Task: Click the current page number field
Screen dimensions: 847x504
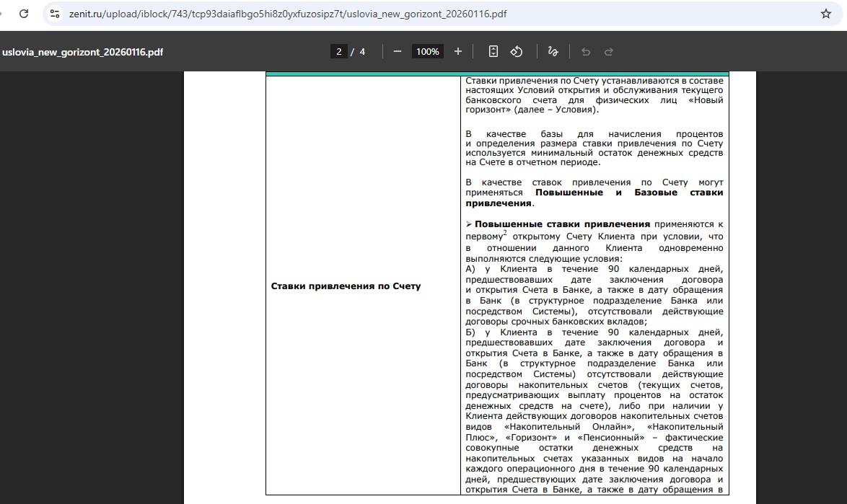Action: coord(339,51)
